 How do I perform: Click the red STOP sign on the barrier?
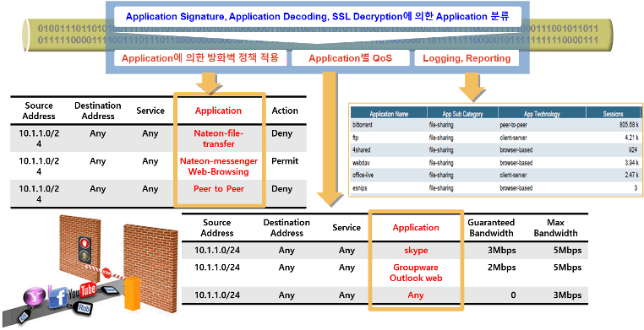coord(106,273)
